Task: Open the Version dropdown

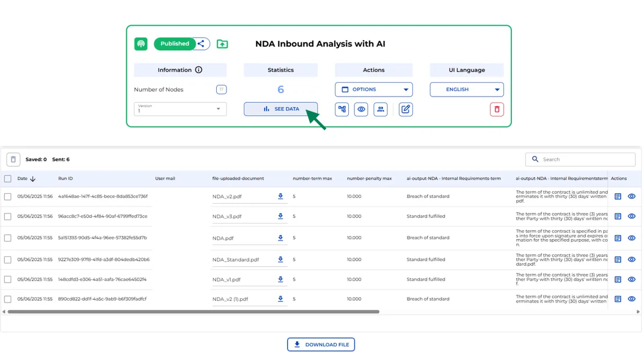Action: pyautogui.click(x=180, y=109)
